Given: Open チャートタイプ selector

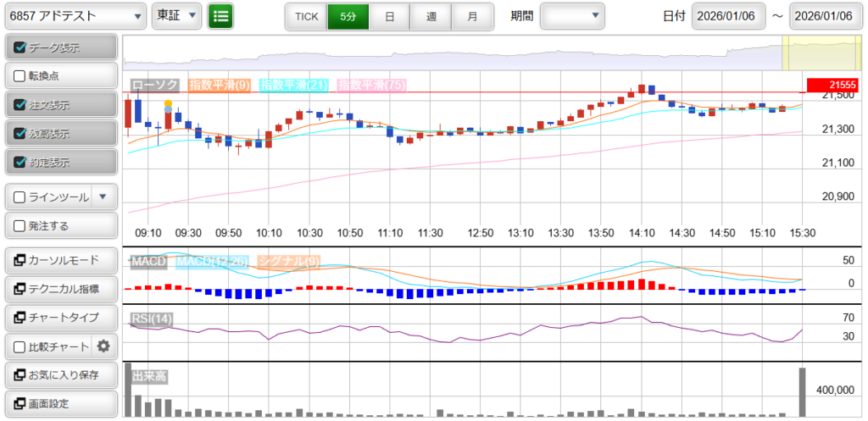Looking at the screenshot, I should coord(60,318).
